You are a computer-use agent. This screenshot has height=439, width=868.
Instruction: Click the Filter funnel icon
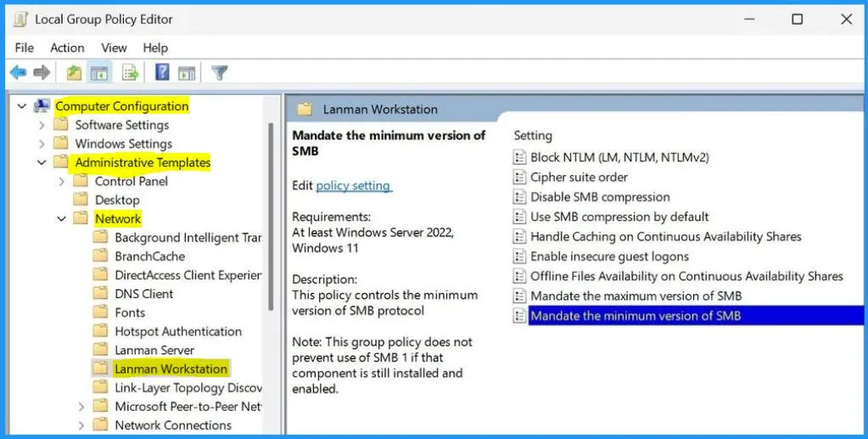coord(220,73)
